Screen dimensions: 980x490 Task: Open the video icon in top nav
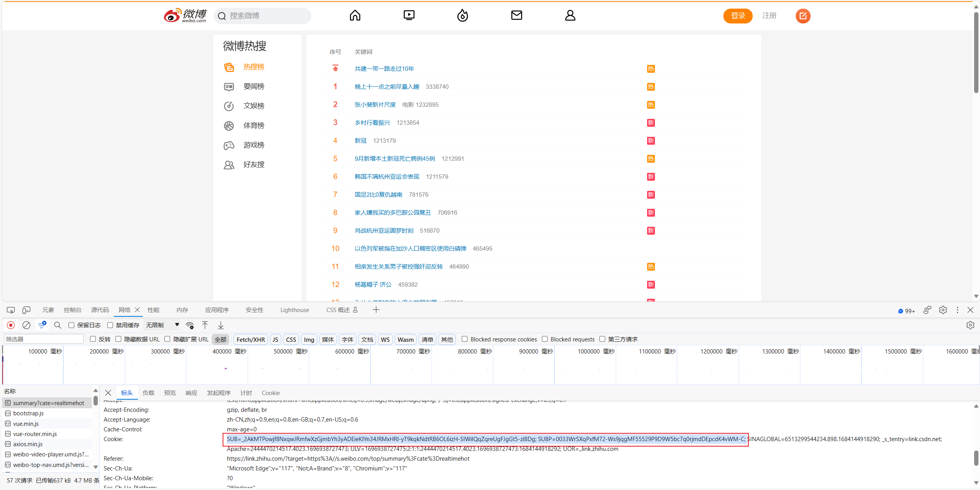pos(409,15)
